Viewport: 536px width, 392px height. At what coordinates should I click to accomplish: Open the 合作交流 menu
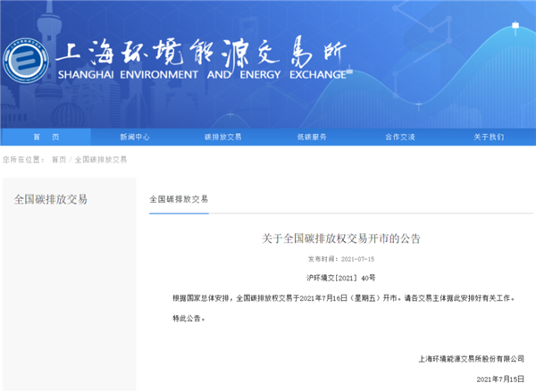click(x=400, y=137)
